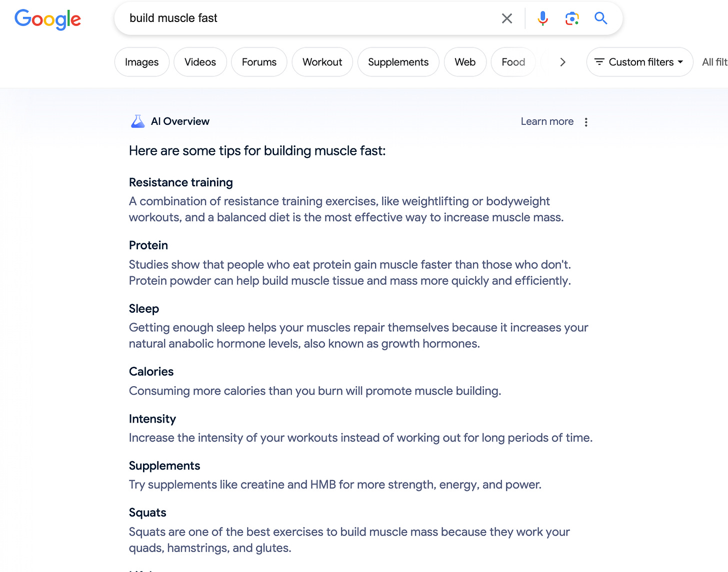This screenshot has height=572, width=728.
Task: Select the Food filter chip
Action: 513,62
